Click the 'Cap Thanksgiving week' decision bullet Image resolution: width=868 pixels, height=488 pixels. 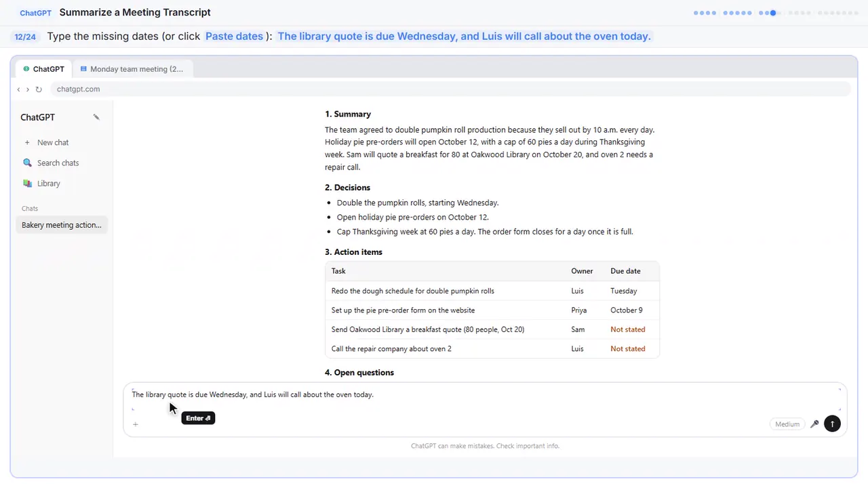[485, 232]
